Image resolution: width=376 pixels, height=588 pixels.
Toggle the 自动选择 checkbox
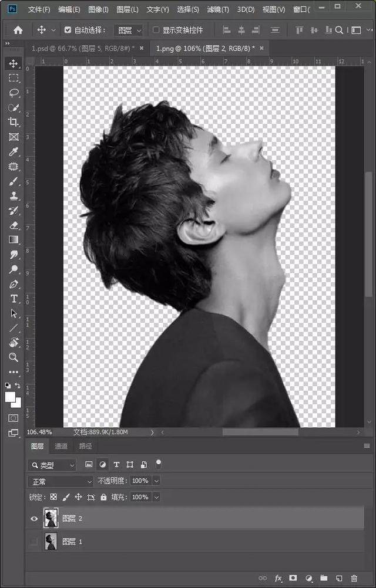coord(68,30)
